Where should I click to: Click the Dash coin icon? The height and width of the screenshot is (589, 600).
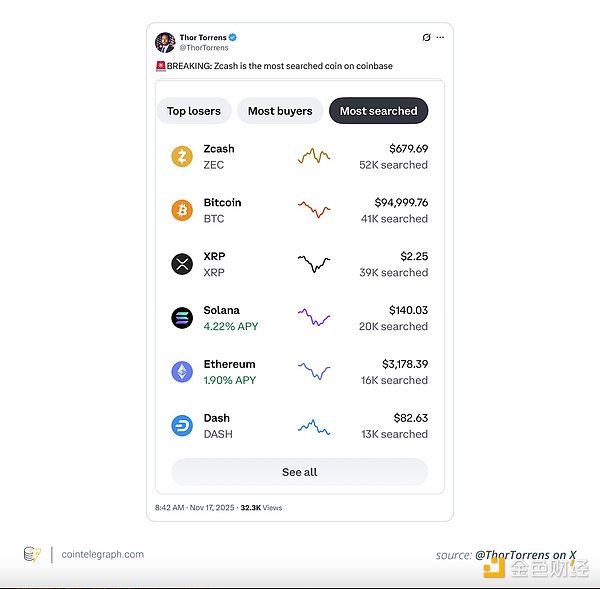(x=182, y=426)
